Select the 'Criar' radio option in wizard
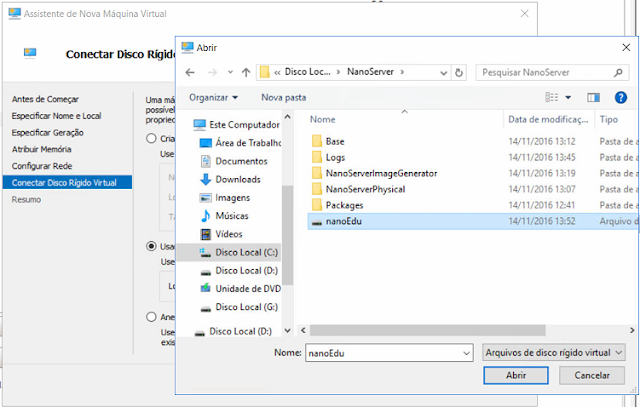The image size is (640, 407). [151, 138]
